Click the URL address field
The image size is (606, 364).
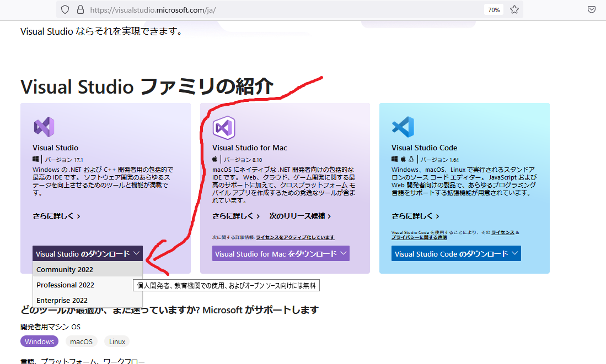coord(276,10)
